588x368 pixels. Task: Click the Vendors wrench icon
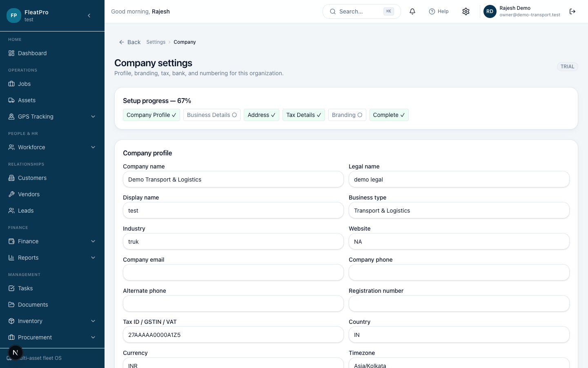tap(11, 194)
